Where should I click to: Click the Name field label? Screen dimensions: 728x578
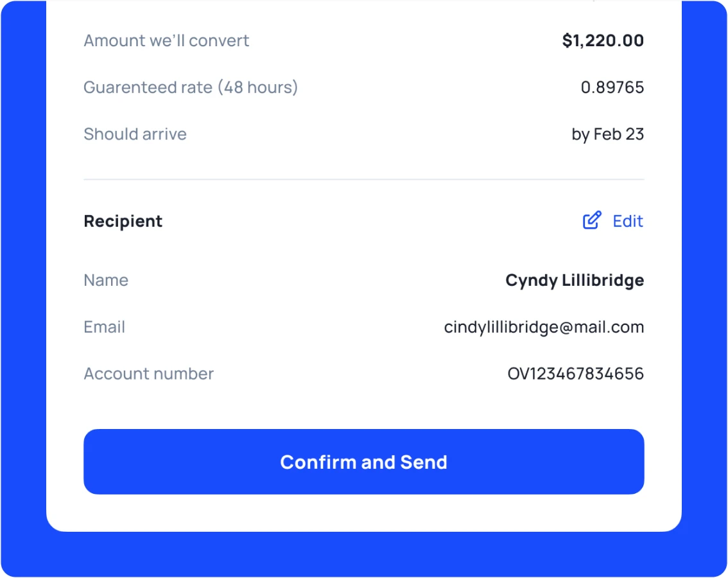(106, 281)
